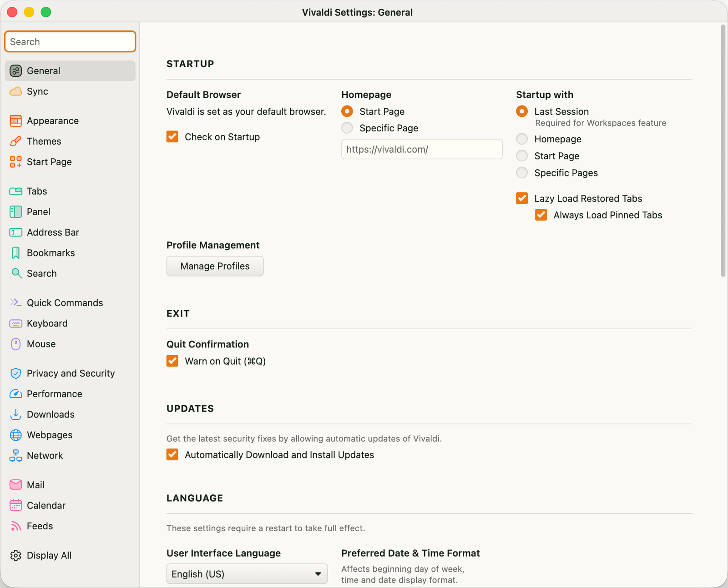Disable Check on Startup checkbox
Viewport: 728px width, 588px height.
(172, 137)
